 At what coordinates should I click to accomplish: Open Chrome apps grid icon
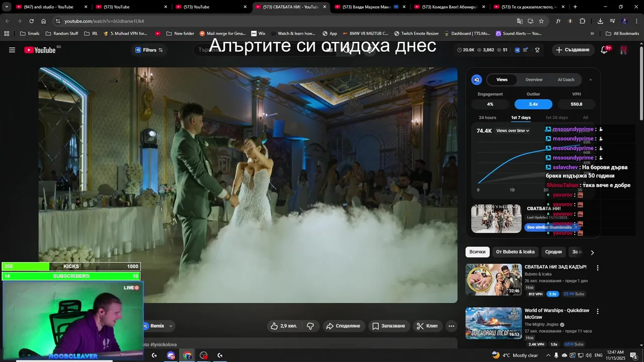point(7,33)
